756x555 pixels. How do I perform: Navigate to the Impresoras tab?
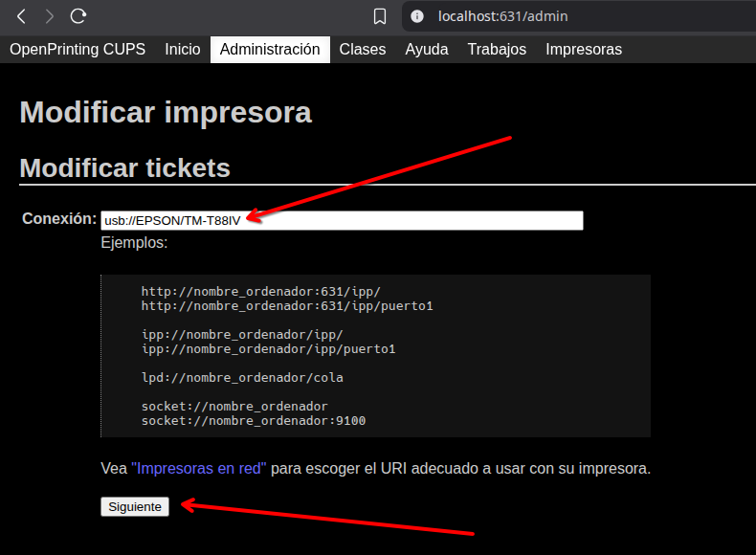[x=584, y=50]
